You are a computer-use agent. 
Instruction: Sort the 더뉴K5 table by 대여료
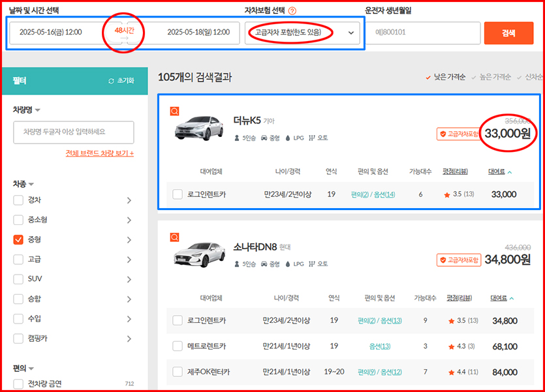point(500,172)
